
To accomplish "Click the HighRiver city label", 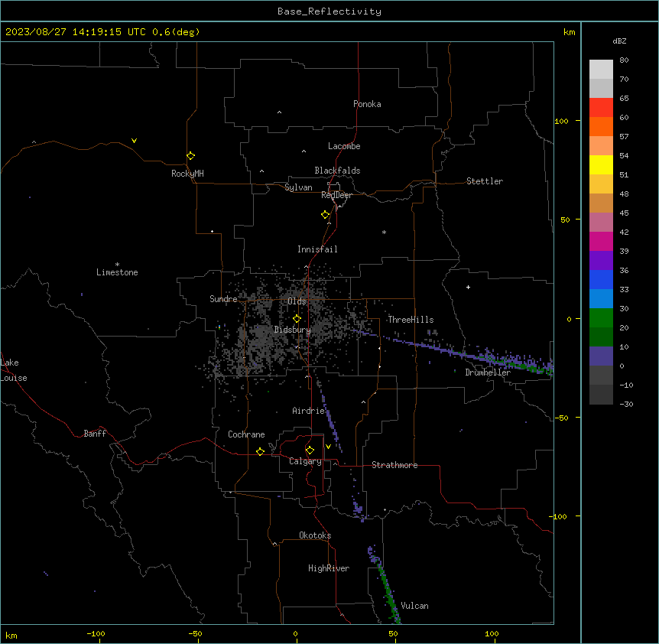I will (x=329, y=568).
